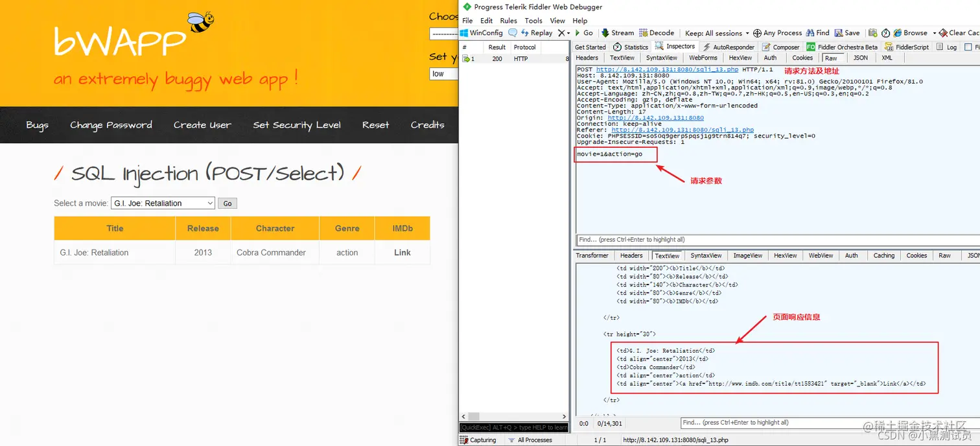Open Bugs in bWAPP navigation
980x446 pixels.
point(37,125)
